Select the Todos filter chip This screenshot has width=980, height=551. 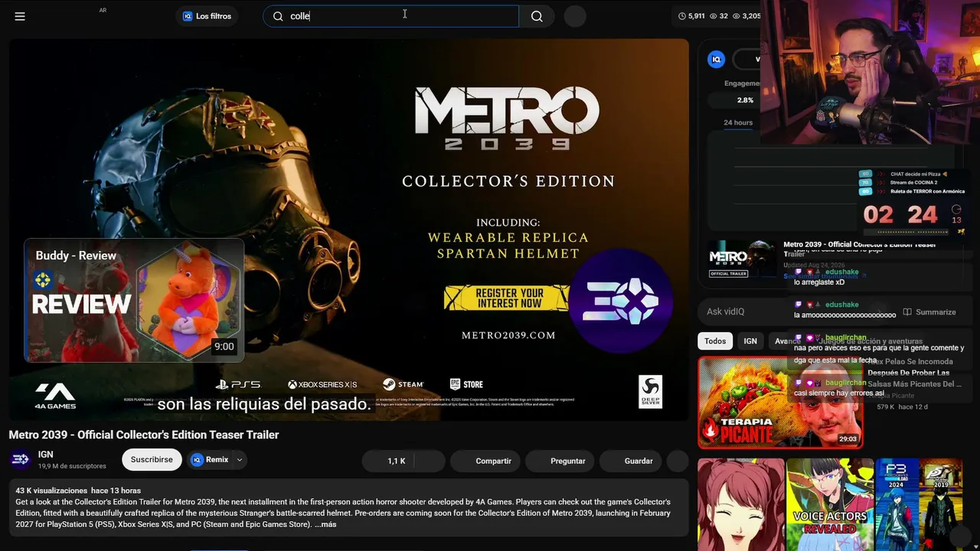click(715, 341)
